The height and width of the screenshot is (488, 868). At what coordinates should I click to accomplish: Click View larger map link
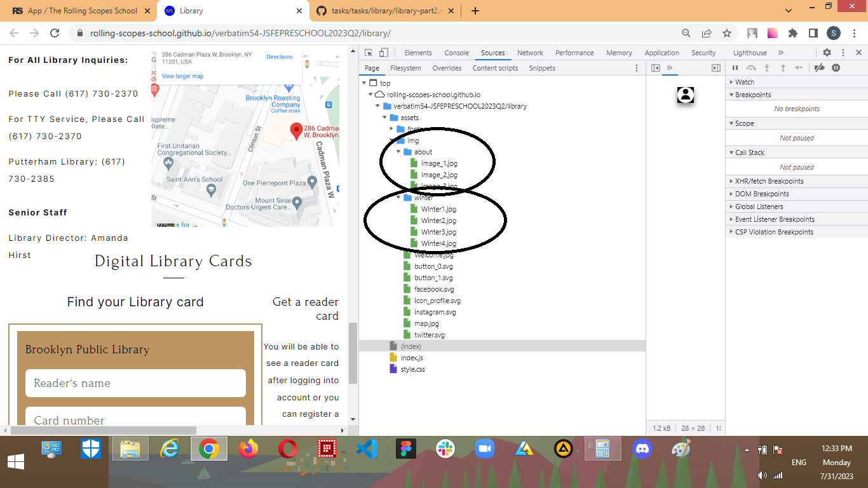(182, 76)
